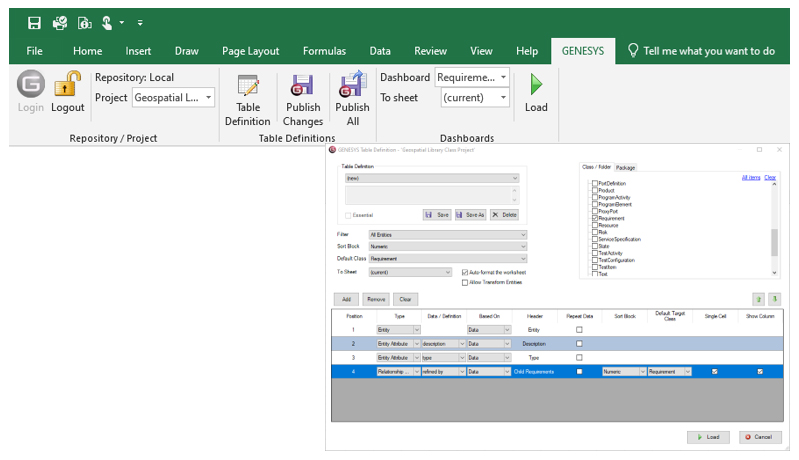The image size is (799, 460).
Task: Open the Default Class dropdown
Action: coord(522,258)
